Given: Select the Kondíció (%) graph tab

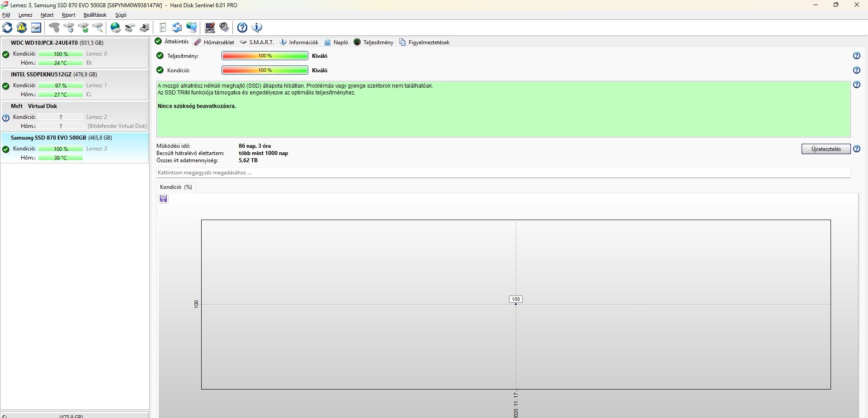Looking at the screenshot, I should click(x=176, y=187).
